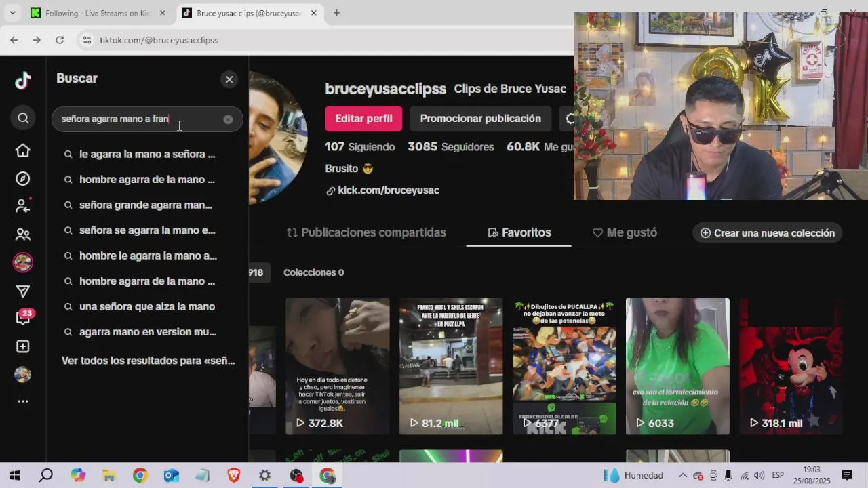
Task: Open Settings gear in the taskbar
Action: [x=265, y=476]
